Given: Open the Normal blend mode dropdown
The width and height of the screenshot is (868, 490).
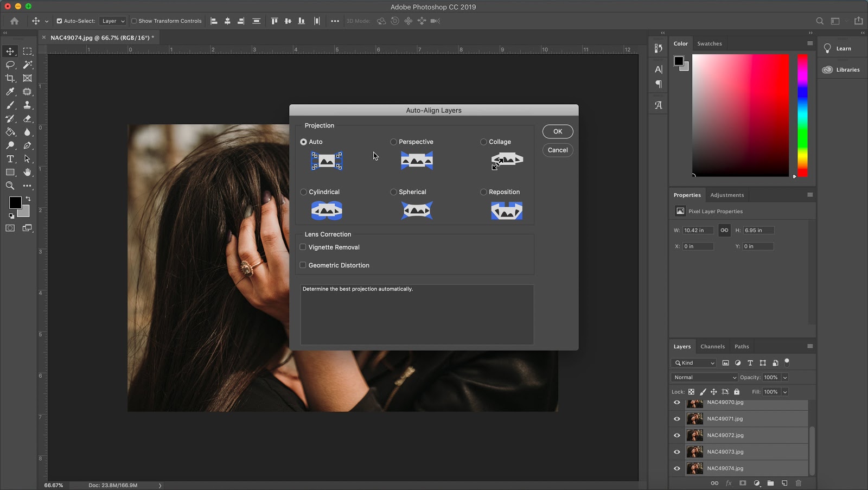Looking at the screenshot, I should [x=704, y=377].
